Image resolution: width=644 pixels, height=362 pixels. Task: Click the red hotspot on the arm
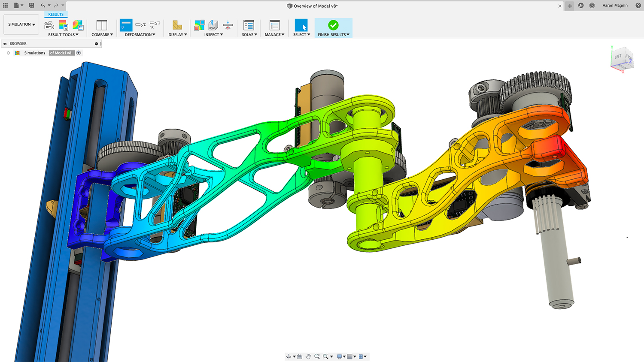pyautogui.click(x=553, y=148)
